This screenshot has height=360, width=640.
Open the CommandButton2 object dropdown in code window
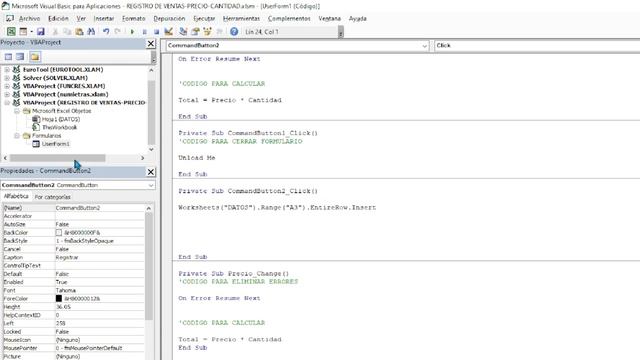[x=424, y=46]
